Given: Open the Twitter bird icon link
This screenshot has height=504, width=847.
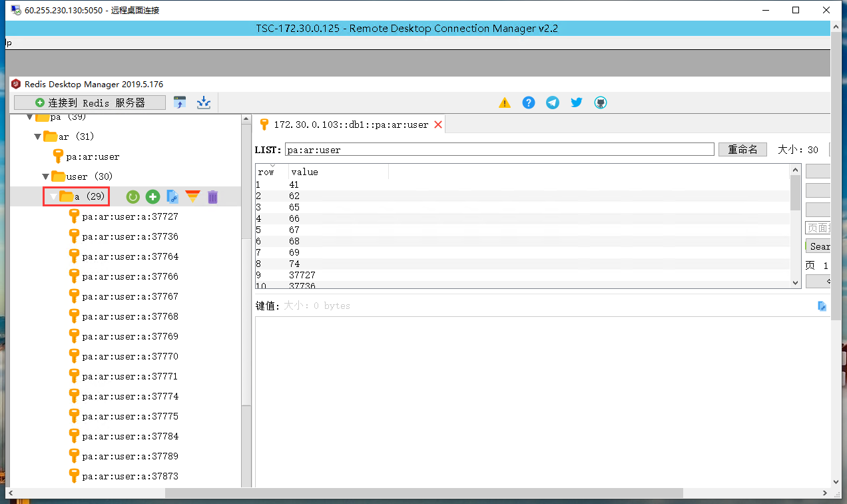Looking at the screenshot, I should click(576, 103).
